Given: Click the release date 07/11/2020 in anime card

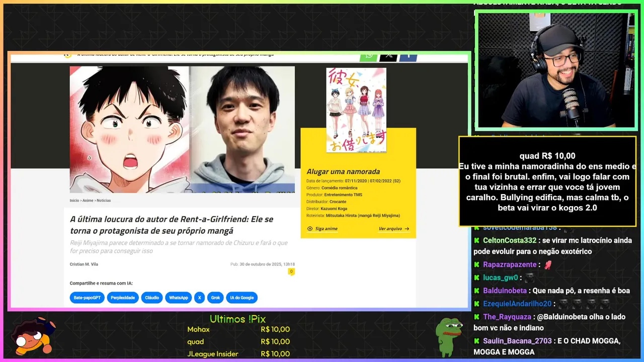Looking at the screenshot, I should 355,180.
